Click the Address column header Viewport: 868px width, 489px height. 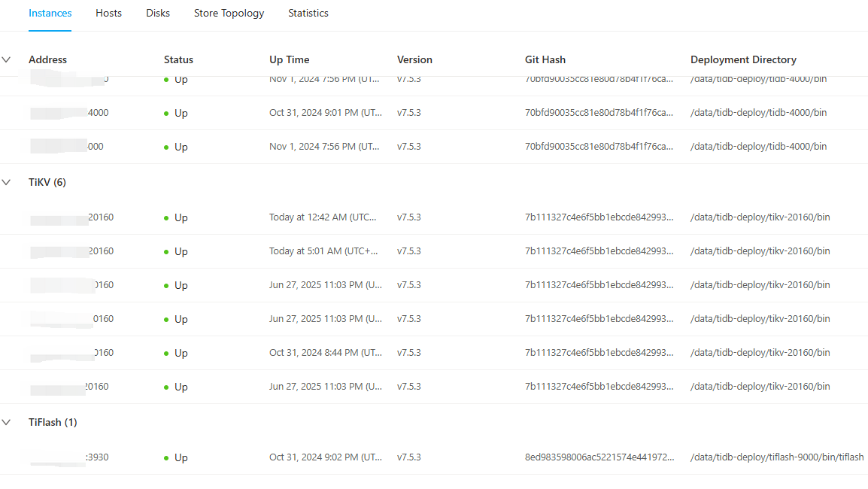47,59
